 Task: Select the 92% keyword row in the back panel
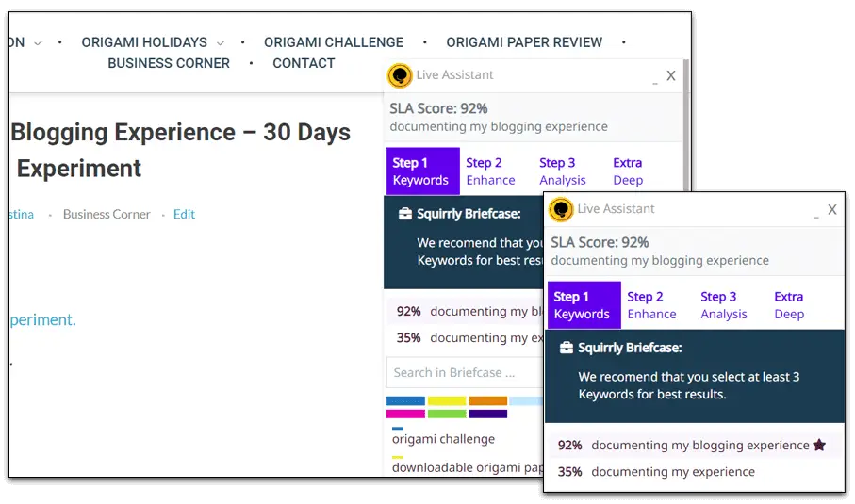pos(465,311)
